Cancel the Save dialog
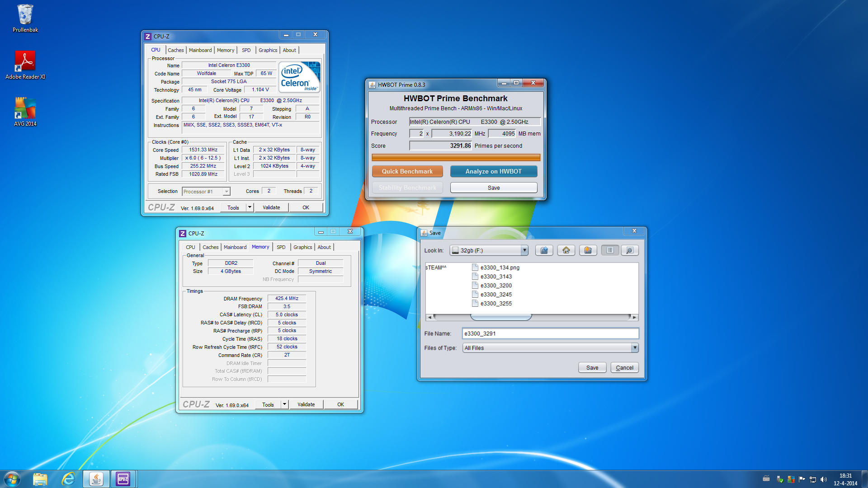Screen dimensions: 868x488 click(x=625, y=367)
